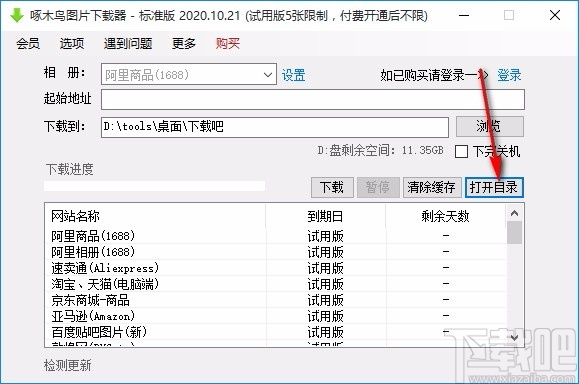Click the 设置 link
Screen dimensions: 579x384
[x=294, y=75]
